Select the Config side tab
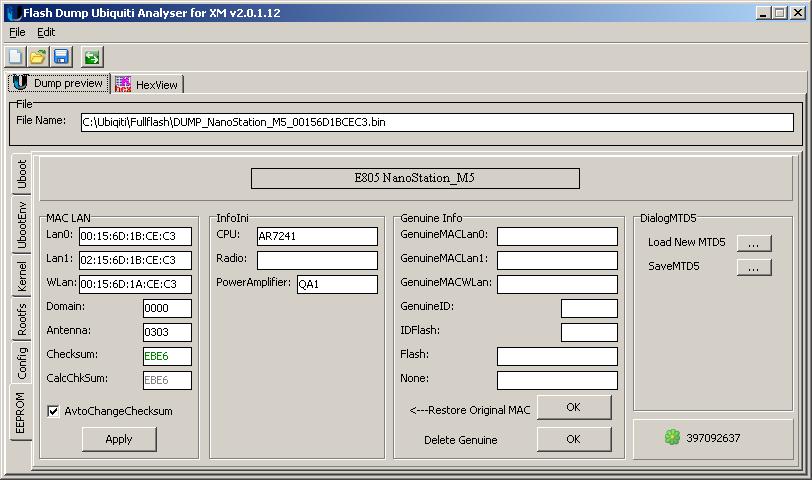The image size is (812, 480). pyautogui.click(x=21, y=362)
